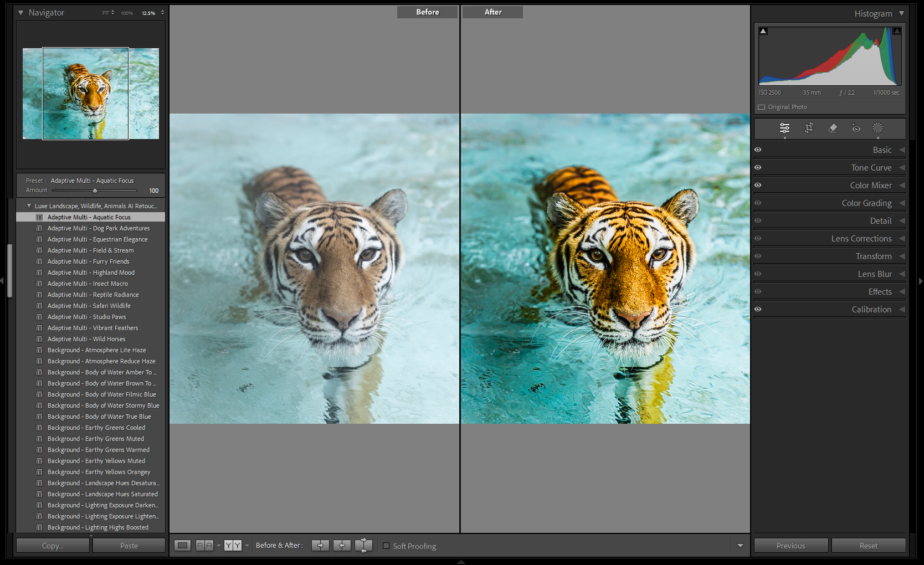This screenshot has height=565, width=924.
Task: Copy Before settings to After arrow
Action: point(320,546)
